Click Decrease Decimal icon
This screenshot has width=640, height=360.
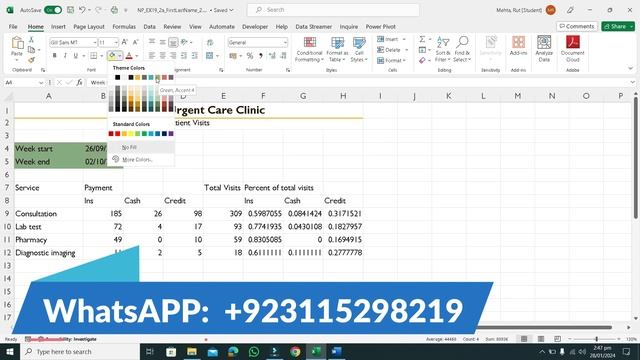283,56
